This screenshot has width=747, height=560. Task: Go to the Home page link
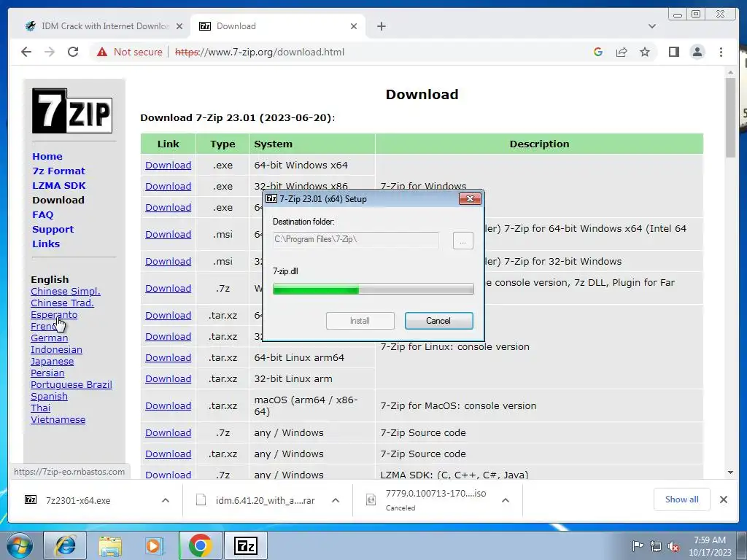[x=47, y=157]
